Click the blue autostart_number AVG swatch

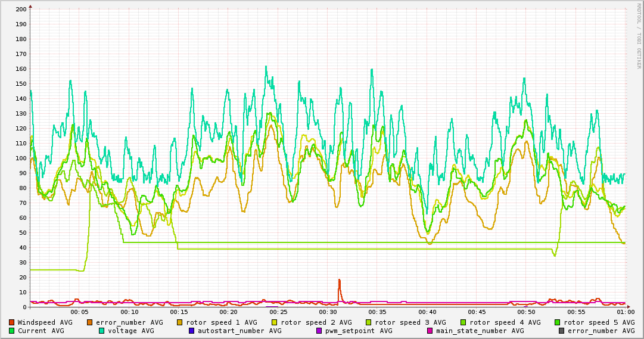click(191, 331)
